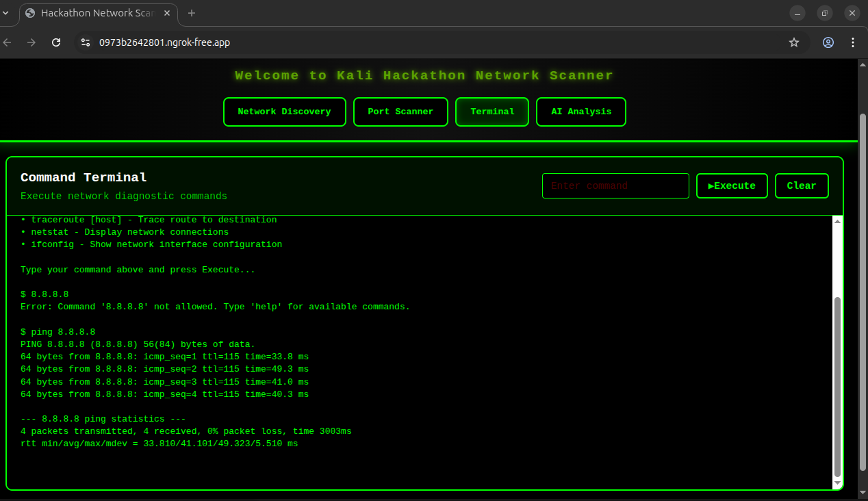Click the 'PING 8.8.8.8 (8.8.8.8) 56(84) bytes' line
Screen dimensions: 868x501
tap(138, 344)
